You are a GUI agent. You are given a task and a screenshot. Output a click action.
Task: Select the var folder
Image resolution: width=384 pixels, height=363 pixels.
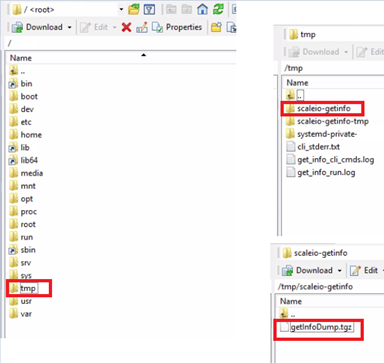click(20, 314)
